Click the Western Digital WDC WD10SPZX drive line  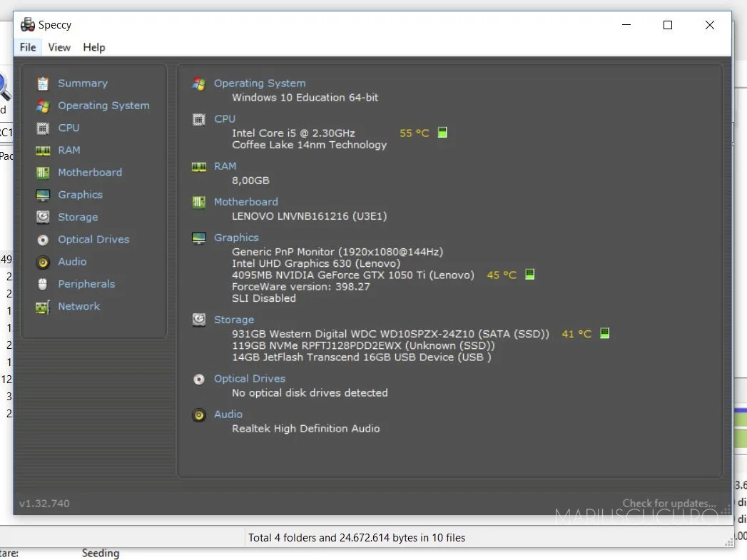coord(391,334)
